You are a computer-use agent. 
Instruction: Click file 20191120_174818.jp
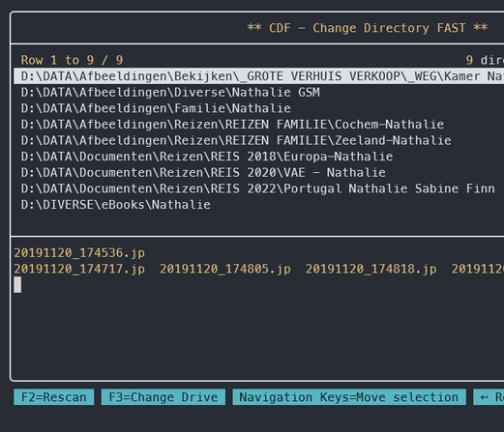click(371, 269)
